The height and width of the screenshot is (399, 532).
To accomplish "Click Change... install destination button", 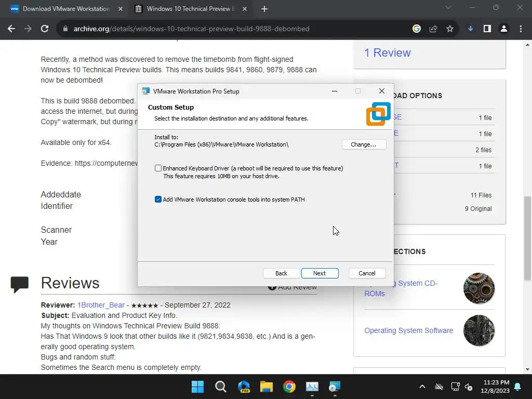I will [x=363, y=144].
